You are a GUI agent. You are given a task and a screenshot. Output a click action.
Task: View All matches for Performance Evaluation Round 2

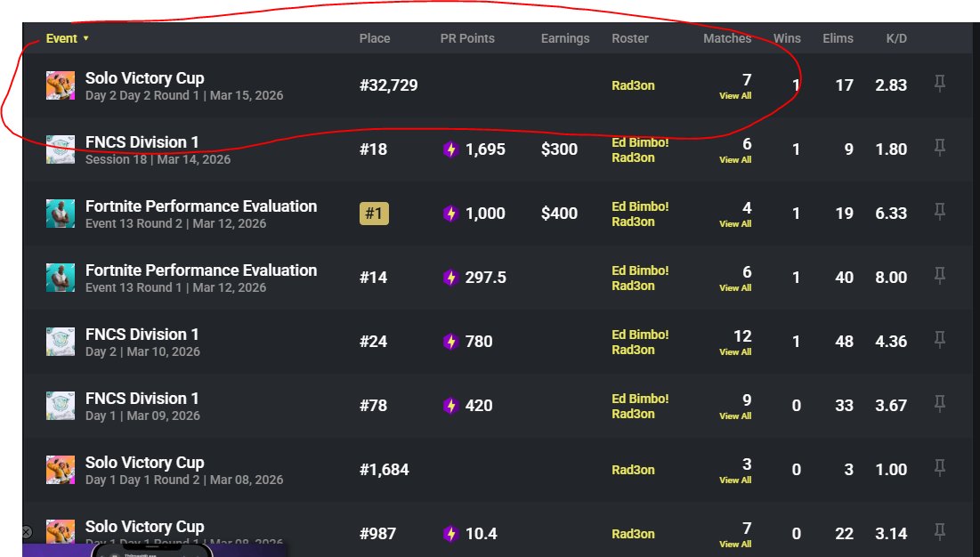pyautogui.click(x=735, y=223)
